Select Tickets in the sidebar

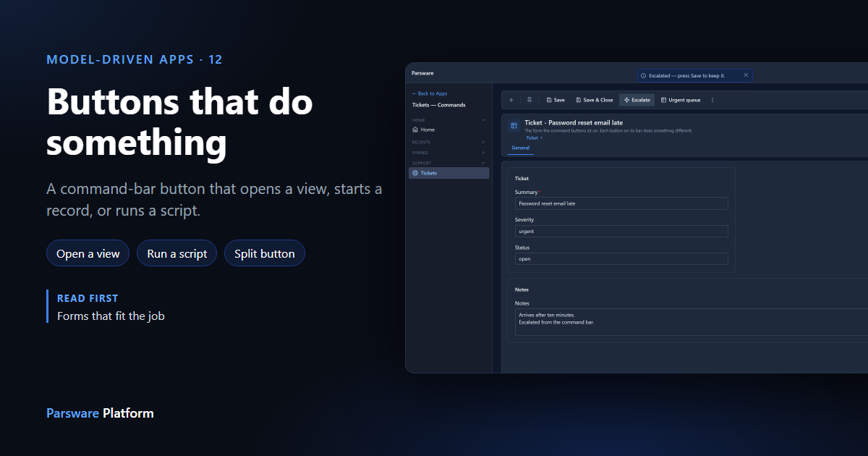click(448, 173)
